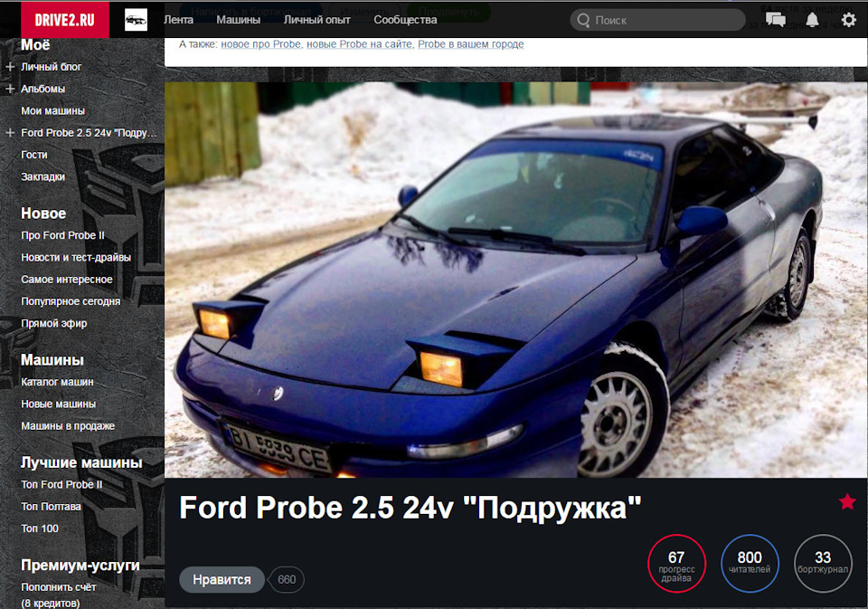Click the Поиск search field

click(x=657, y=21)
